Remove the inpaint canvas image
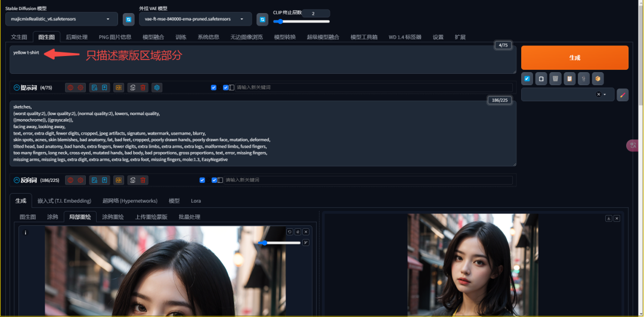The height and width of the screenshot is (317, 644). (306, 232)
